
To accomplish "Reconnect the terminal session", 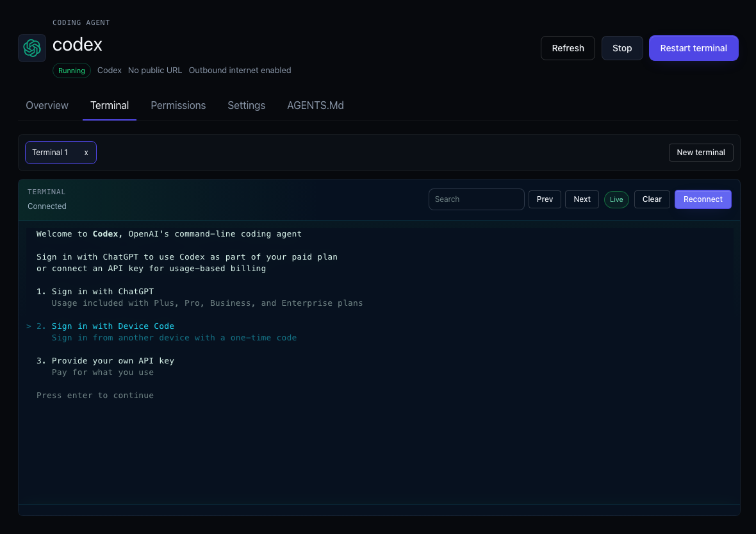I will 702,199.
